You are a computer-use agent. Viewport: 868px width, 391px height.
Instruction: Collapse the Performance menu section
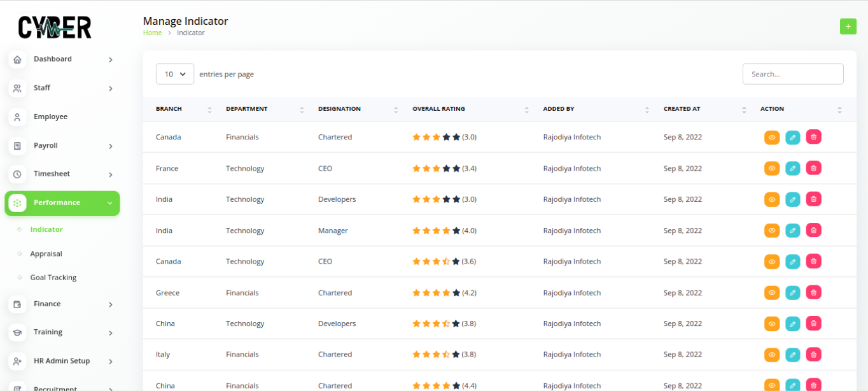(x=62, y=203)
